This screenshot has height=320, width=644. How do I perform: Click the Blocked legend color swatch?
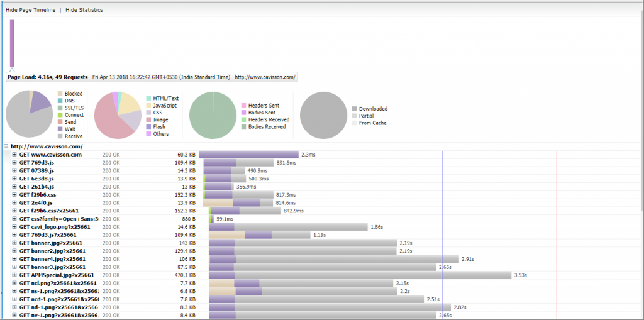click(60, 94)
